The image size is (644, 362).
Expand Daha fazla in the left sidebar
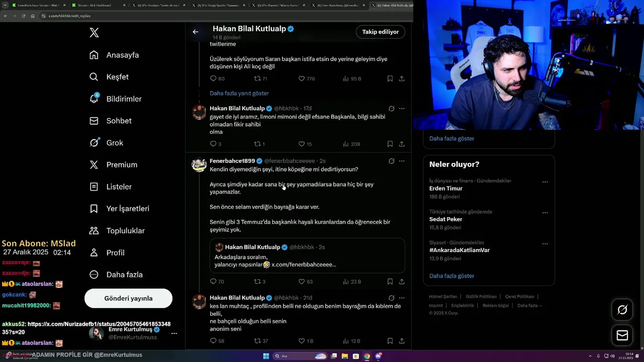(116, 275)
